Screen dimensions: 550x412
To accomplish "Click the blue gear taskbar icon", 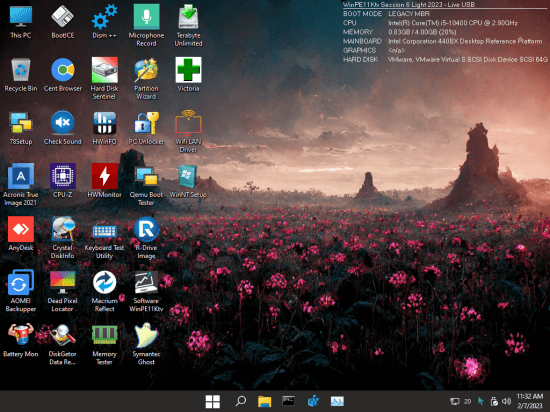I will 313,401.
